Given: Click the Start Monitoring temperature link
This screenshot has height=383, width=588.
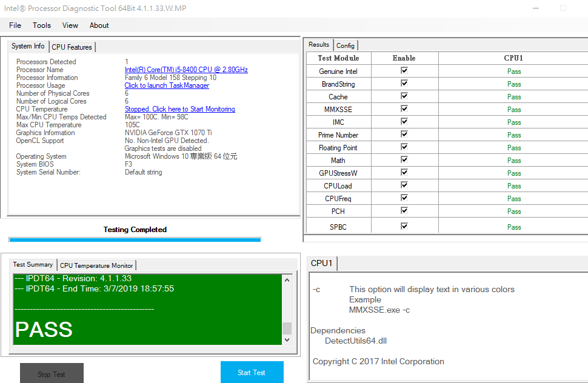Looking at the screenshot, I should click(180, 109).
